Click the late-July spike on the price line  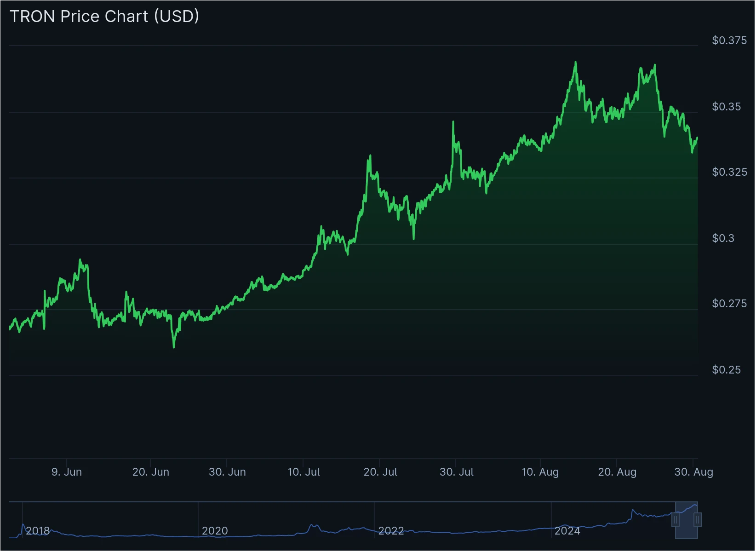[453, 122]
